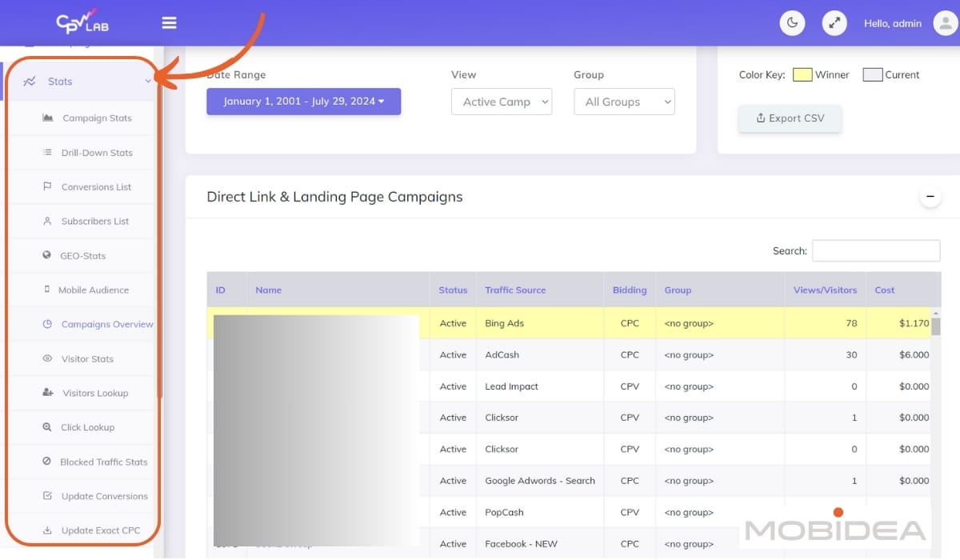Click the CPV Lab logo

point(82,22)
